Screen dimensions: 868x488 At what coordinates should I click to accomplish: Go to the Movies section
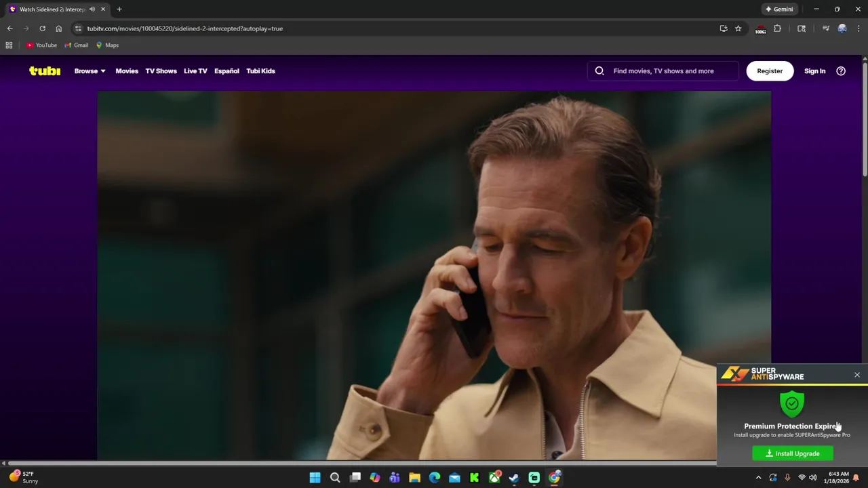127,71
